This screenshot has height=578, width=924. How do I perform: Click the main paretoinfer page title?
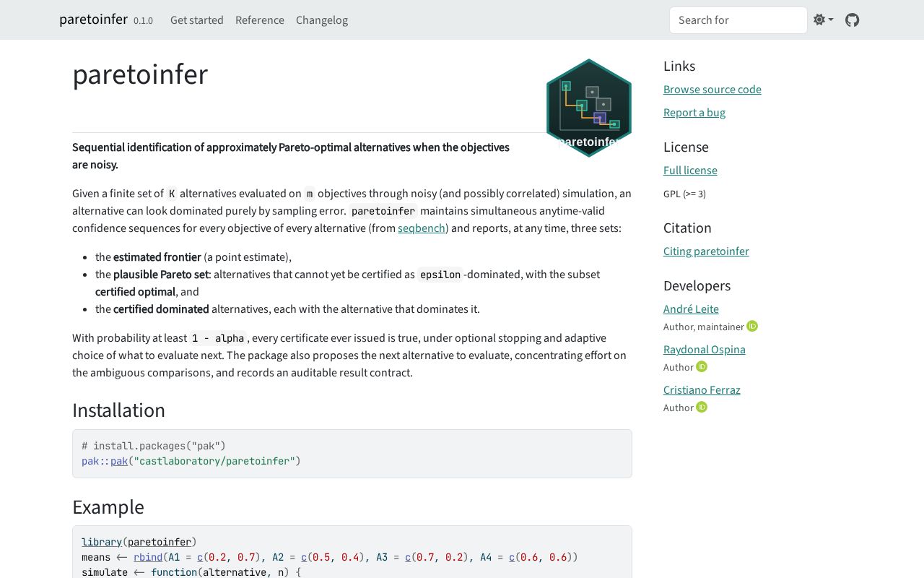tap(140, 74)
